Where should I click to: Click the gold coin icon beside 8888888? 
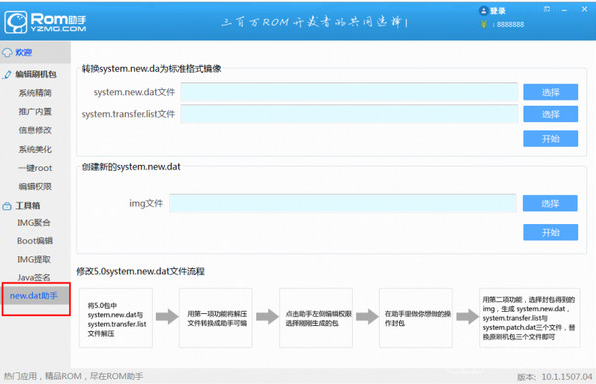click(483, 24)
